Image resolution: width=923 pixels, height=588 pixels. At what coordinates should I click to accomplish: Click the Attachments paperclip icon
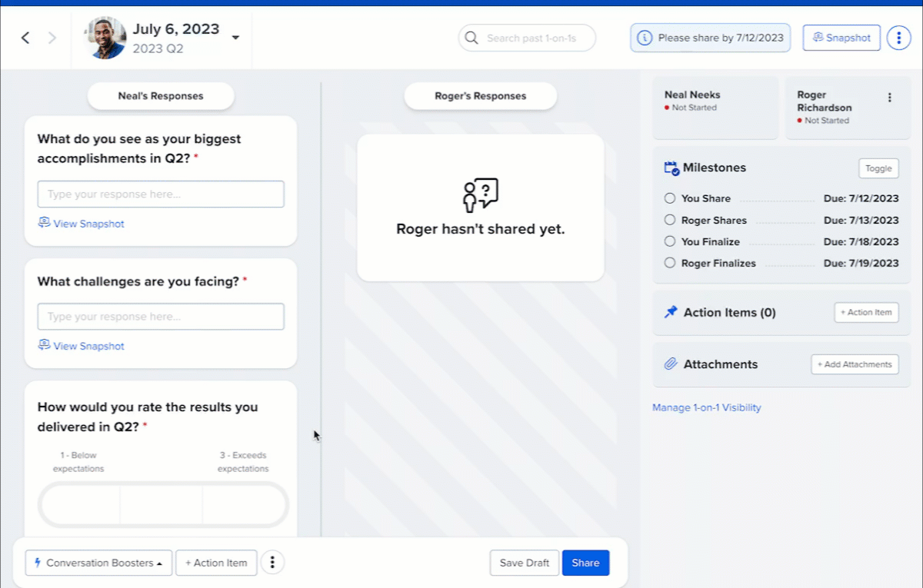pos(671,364)
